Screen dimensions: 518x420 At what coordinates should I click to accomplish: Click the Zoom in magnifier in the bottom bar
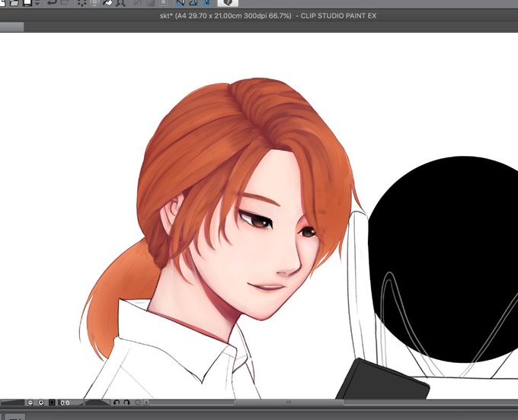(x=41, y=402)
